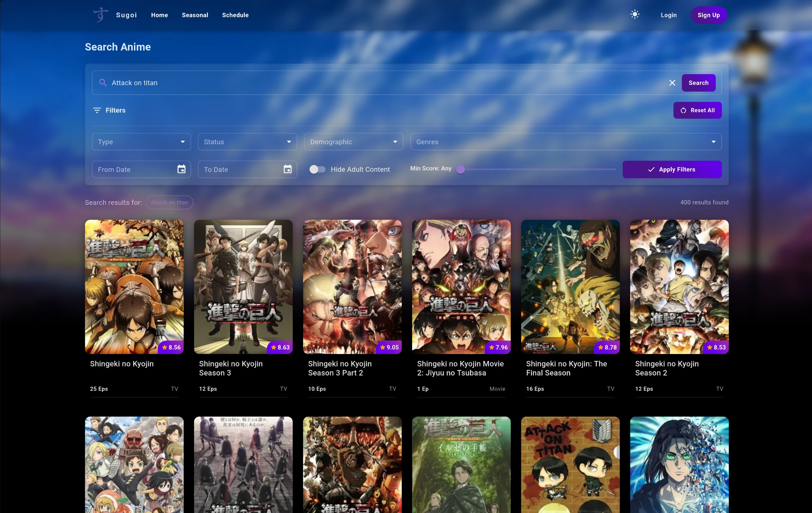This screenshot has width=812, height=513.
Task: Open Shingeki no Kyojin Season 2 poster
Action: click(x=679, y=286)
